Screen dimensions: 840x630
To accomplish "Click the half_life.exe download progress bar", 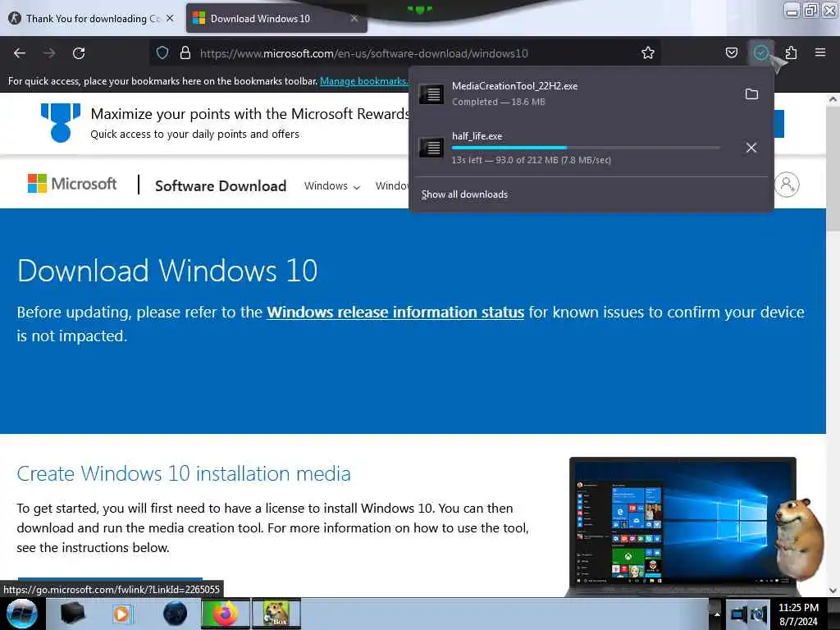I will pyautogui.click(x=586, y=148).
